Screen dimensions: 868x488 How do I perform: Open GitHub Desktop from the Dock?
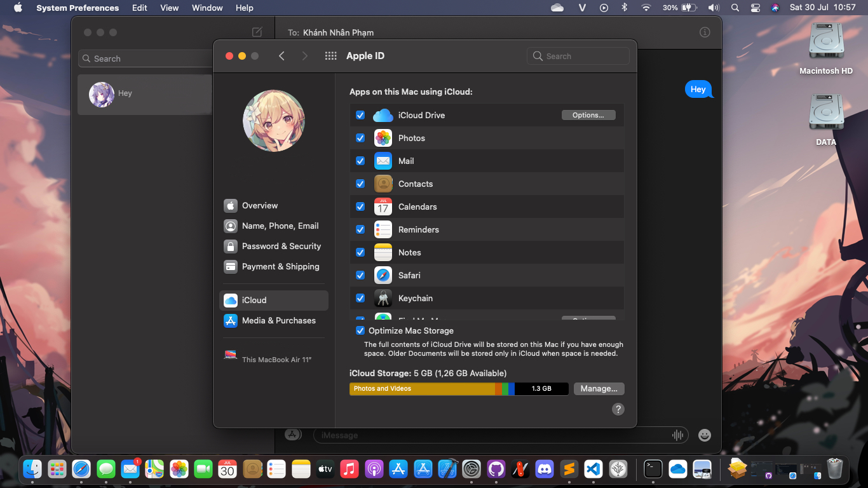(x=496, y=470)
